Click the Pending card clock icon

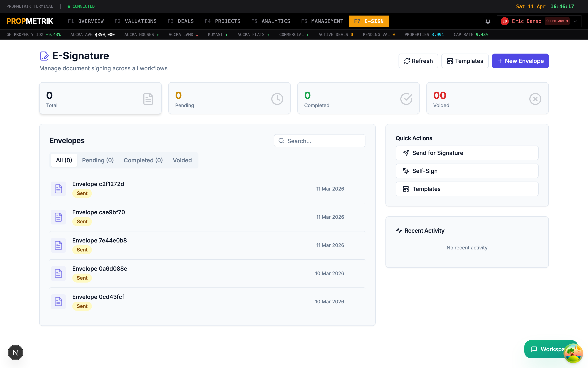(277, 99)
